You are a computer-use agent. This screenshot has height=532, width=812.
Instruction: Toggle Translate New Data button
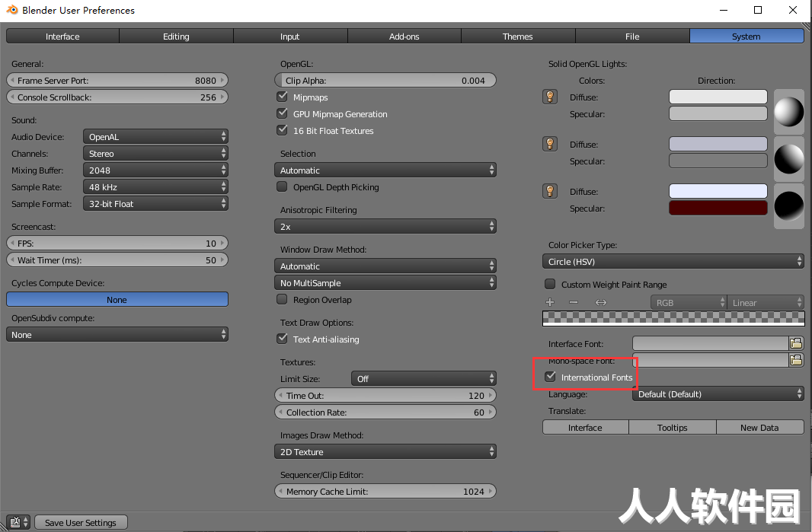[759, 427]
